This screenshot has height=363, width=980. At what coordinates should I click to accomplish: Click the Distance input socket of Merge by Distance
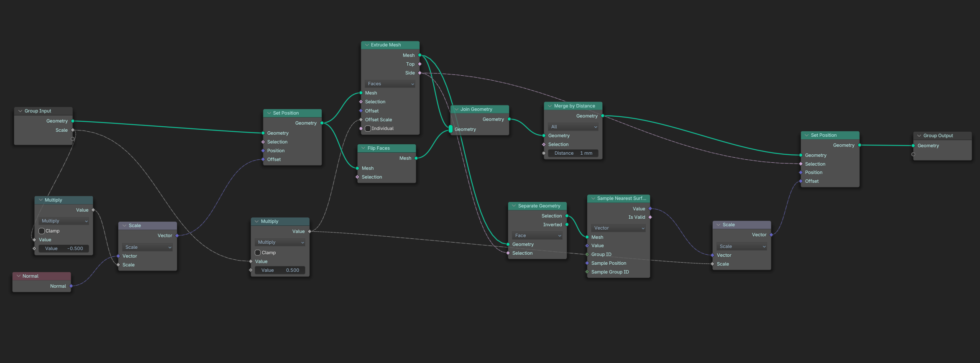pyautogui.click(x=544, y=153)
